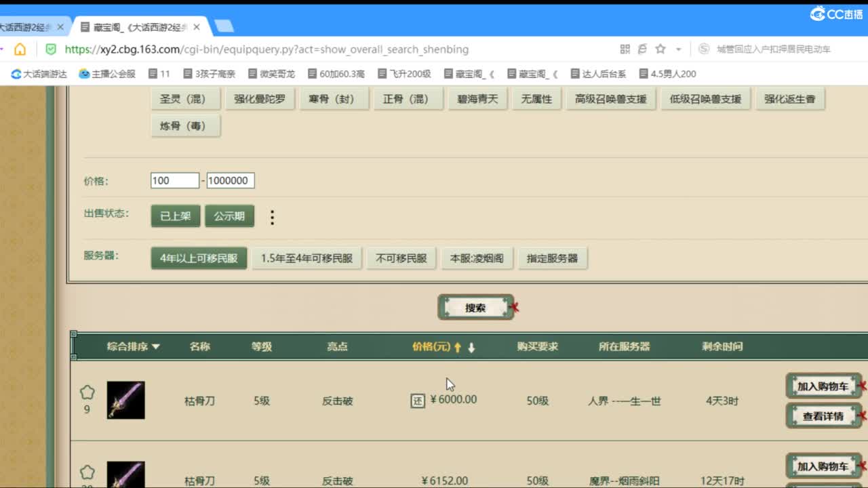Click the ¥6152.00 枯骨刀 sword thumbnail

coord(126,474)
